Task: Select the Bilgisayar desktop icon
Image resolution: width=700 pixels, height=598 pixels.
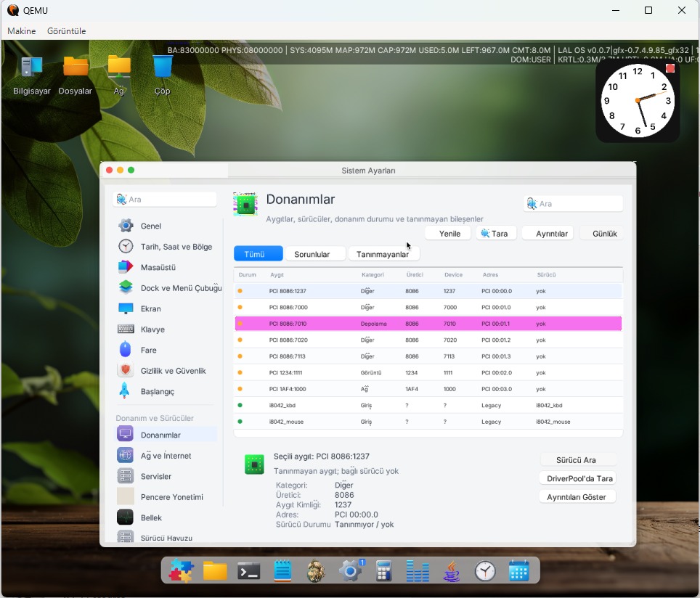Action: [32, 75]
